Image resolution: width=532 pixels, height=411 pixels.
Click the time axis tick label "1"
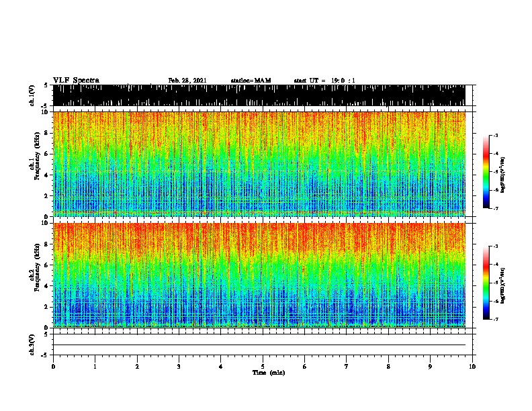coord(95,367)
